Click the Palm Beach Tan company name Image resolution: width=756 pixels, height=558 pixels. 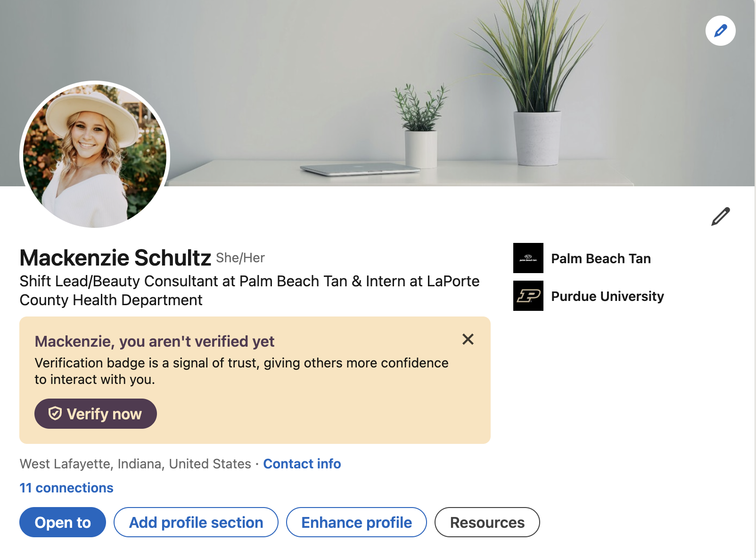[x=601, y=258]
